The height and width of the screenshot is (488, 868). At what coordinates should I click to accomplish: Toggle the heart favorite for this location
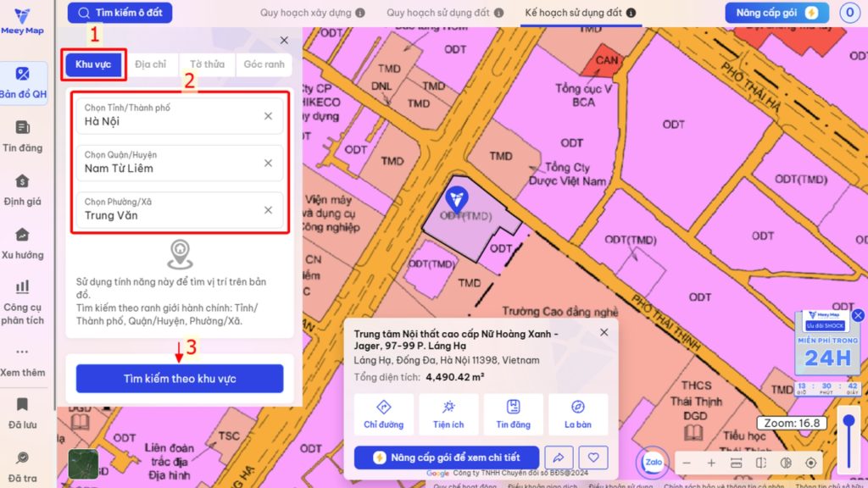coord(593,457)
